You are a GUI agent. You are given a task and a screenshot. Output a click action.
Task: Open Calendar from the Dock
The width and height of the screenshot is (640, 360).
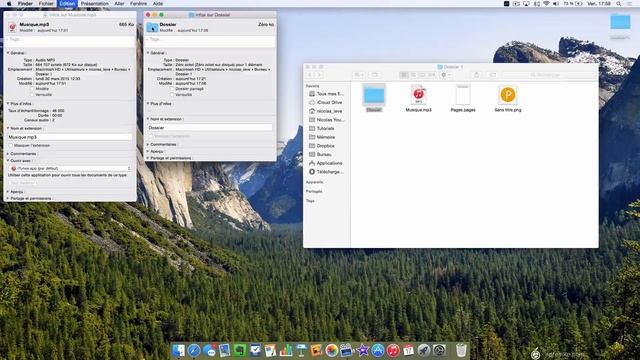tap(409, 350)
